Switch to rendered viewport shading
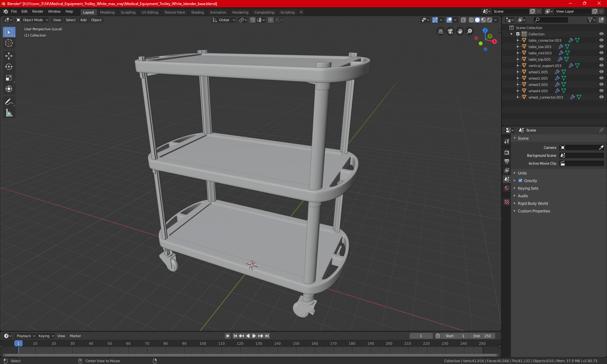 click(489, 20)
